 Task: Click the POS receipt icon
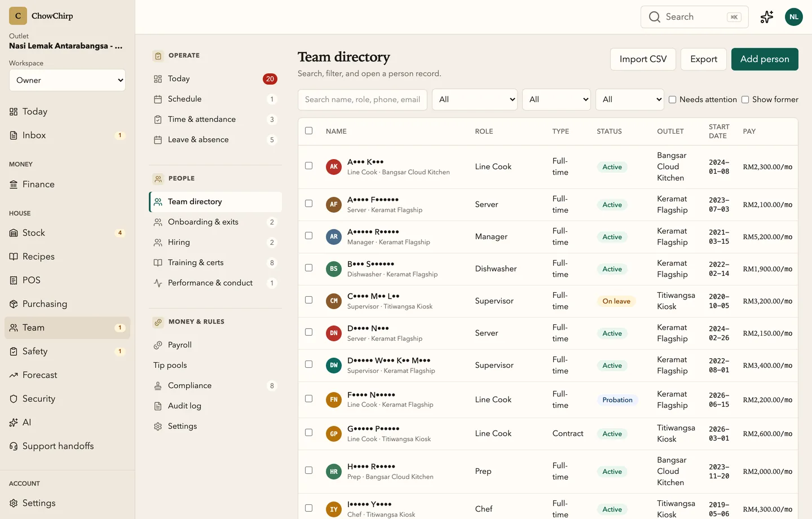pos(14,280)
